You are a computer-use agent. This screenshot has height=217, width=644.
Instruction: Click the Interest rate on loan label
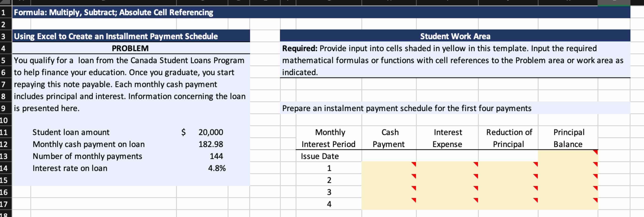coord(70,168)
